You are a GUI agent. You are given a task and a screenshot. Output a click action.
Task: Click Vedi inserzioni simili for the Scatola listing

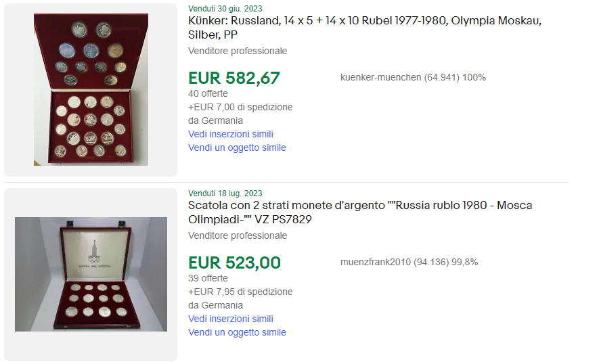[x=231, y=319]
